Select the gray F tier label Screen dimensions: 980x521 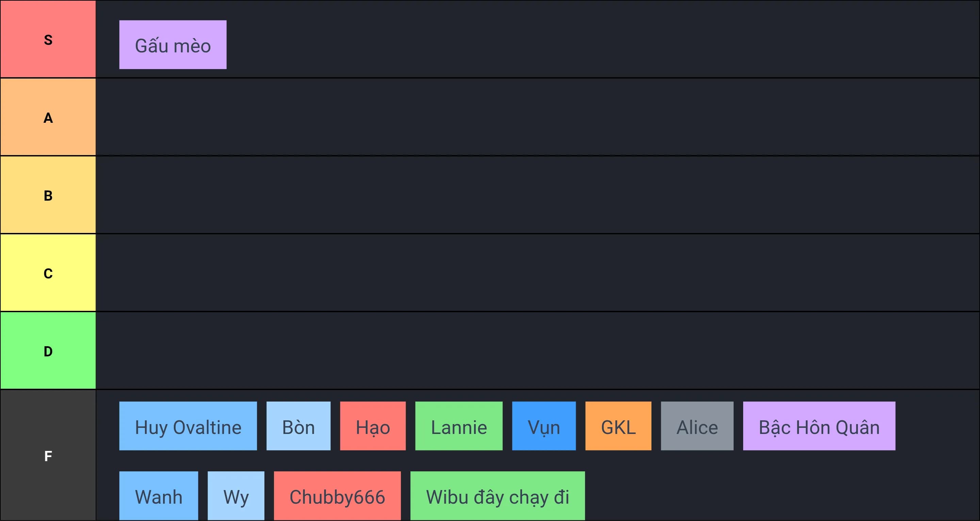coord(48,455)
